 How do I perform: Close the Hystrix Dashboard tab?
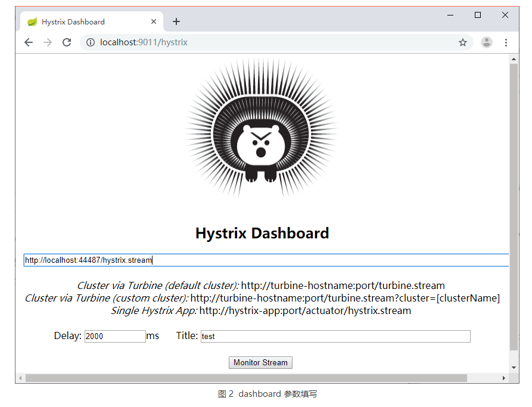point(154,21)
